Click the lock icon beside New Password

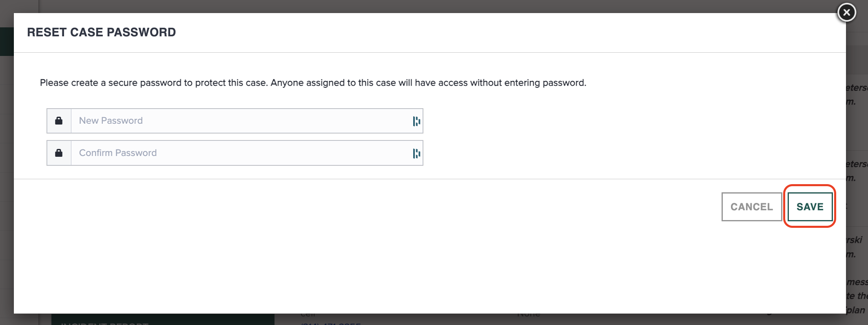click(x=59, y=121)
